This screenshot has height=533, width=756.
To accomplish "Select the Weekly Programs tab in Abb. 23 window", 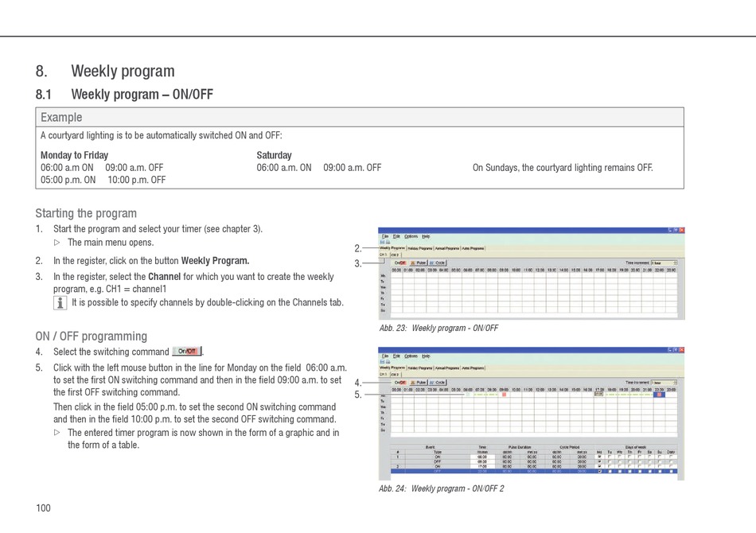I will (x=392, y=248).
